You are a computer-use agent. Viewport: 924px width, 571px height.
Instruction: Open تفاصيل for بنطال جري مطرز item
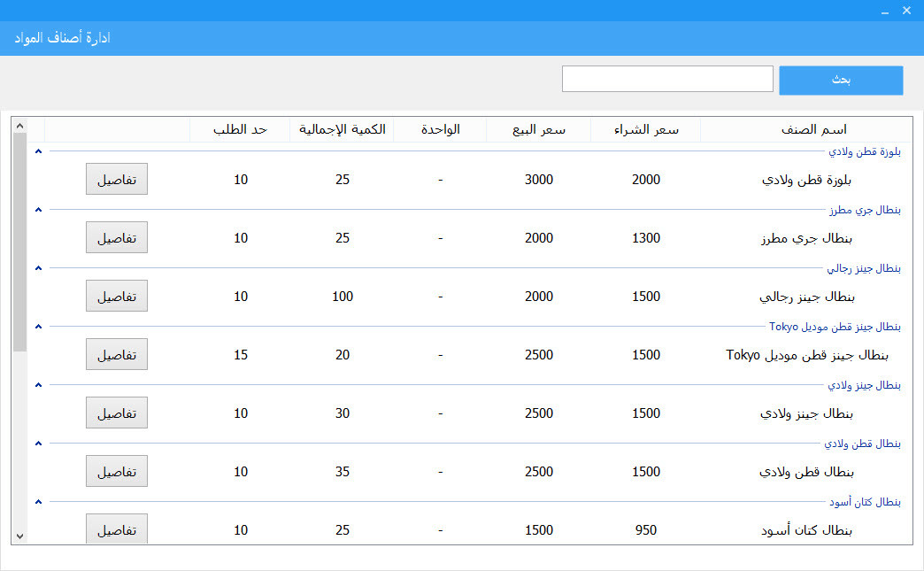click(x=116, y=236)
